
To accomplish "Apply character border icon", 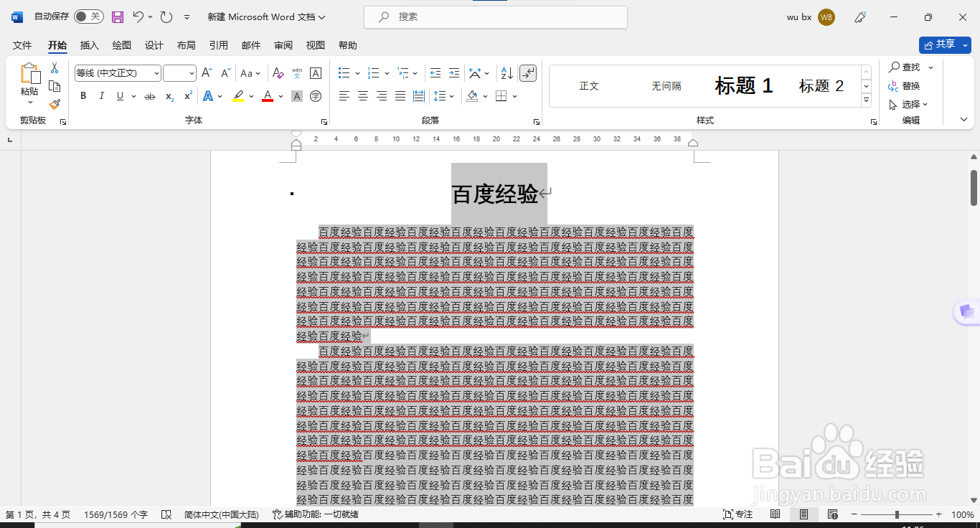I will [x=316, y=73].
